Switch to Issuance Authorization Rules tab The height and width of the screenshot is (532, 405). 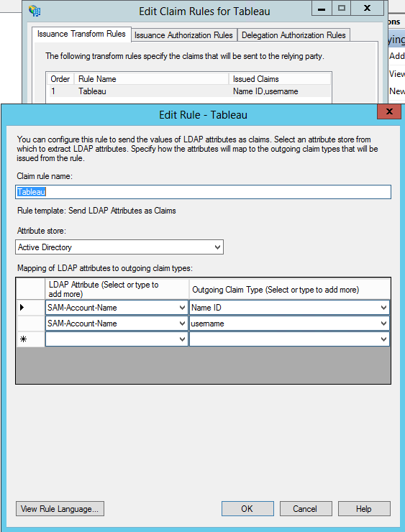coord(183,35)
